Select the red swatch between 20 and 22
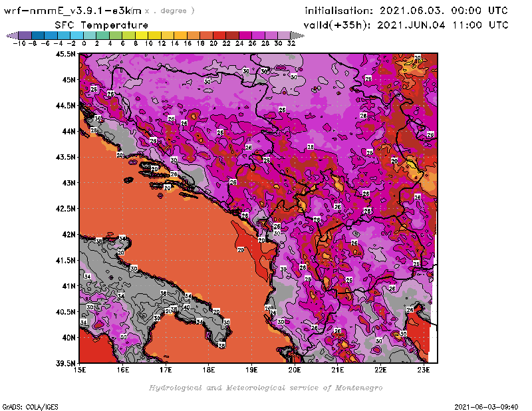This screenshot has width=532, height=411. point(219,35)
